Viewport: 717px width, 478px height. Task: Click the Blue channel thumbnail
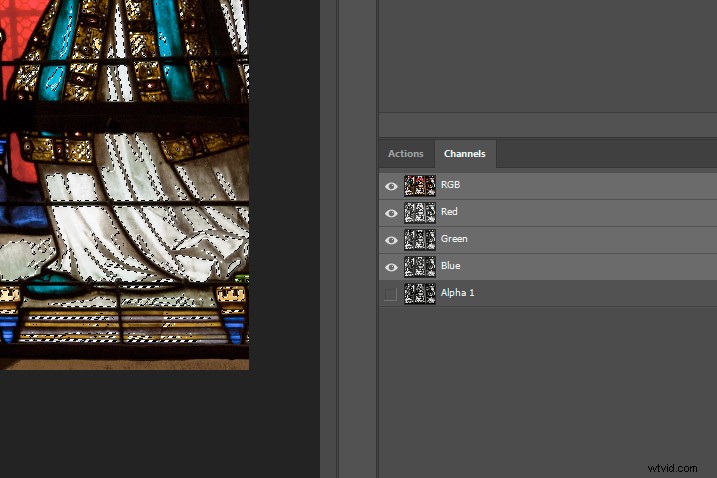[x=420, y=267]
